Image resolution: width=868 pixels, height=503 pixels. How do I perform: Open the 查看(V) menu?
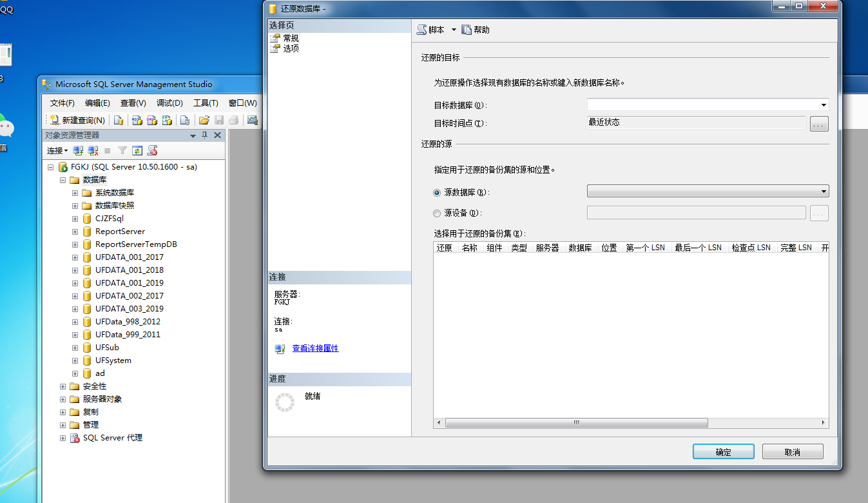click(133, 103)
